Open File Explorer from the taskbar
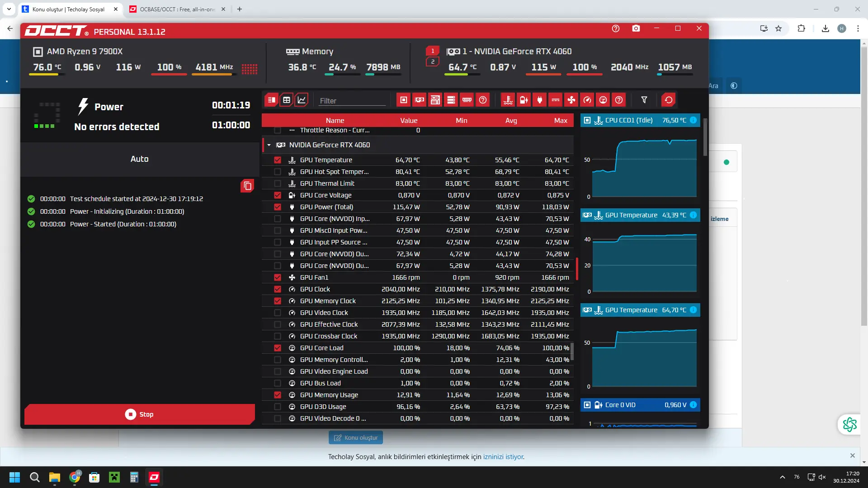This screenshot has height=488, width=868. pyautogui.click(x=55, y=477)
